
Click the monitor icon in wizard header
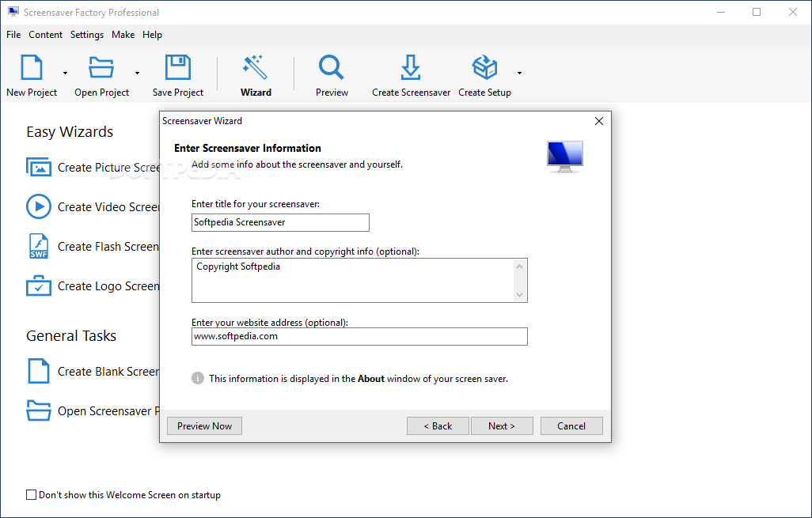point(565,157)
